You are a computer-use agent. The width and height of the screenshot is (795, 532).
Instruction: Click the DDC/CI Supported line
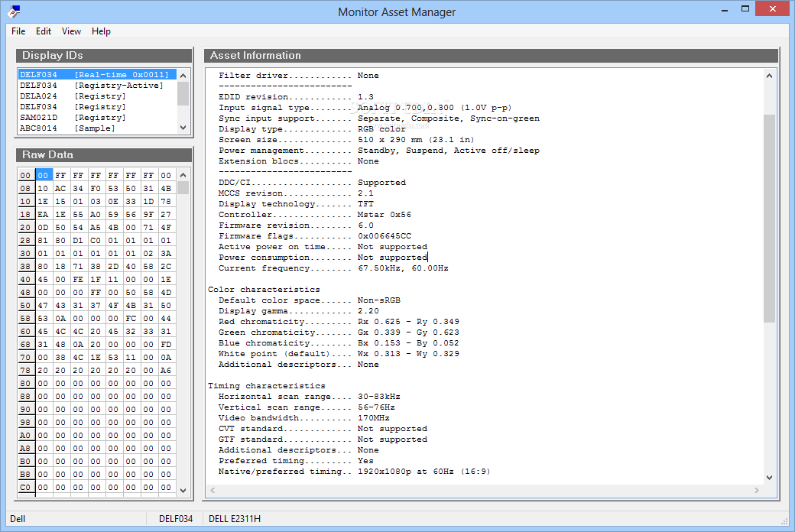313,183
